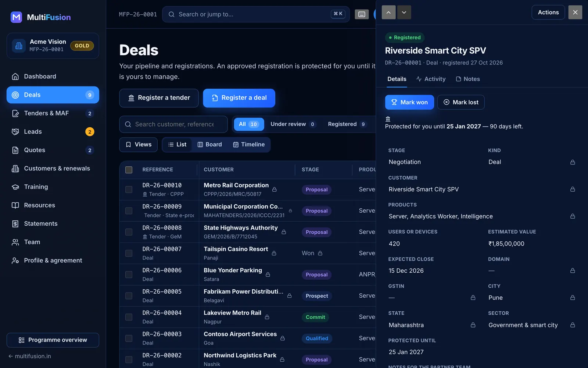This screenshot has height=368, width=588.
Task: Open the Views saved views menu
Action: 139,145
